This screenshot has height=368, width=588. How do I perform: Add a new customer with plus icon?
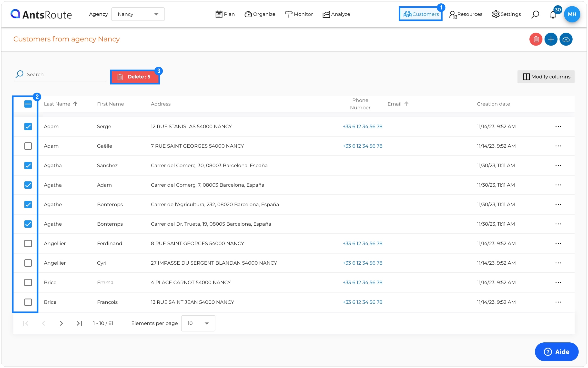(551, 39)
